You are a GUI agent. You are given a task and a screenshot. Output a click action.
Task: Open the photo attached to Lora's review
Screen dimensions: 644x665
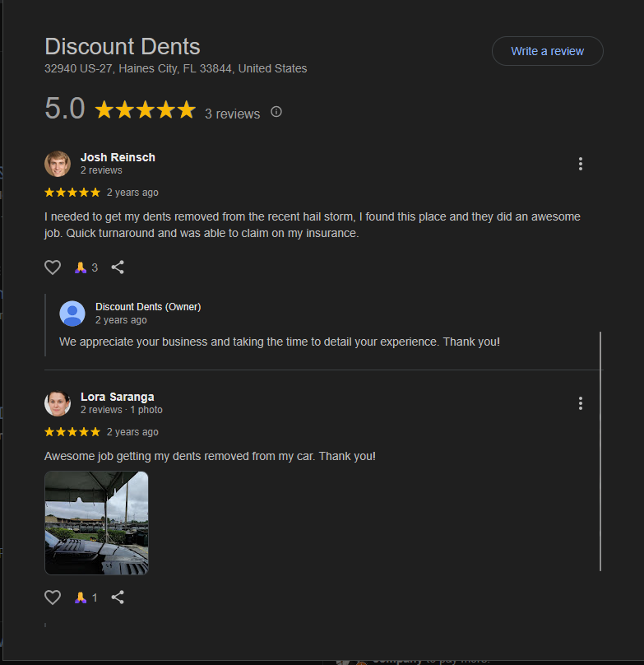click(96, 523)
